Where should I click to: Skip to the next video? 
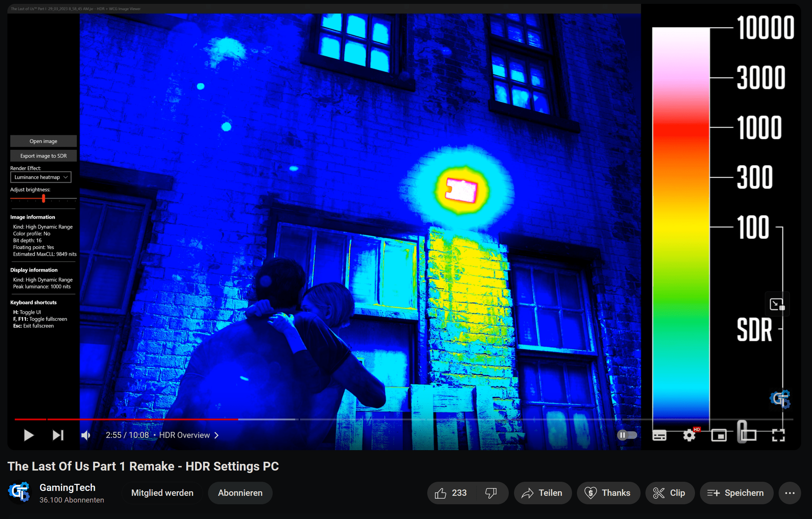tap(58, 435)
